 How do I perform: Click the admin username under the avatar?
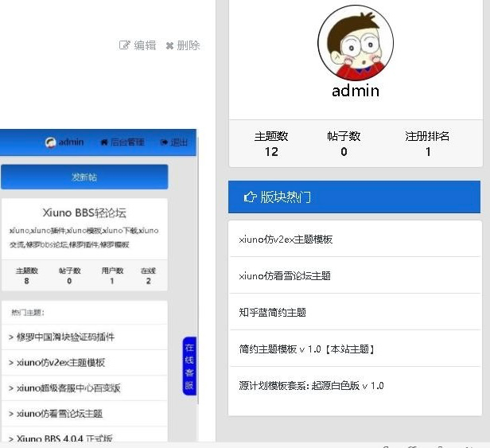pos(356,91)
